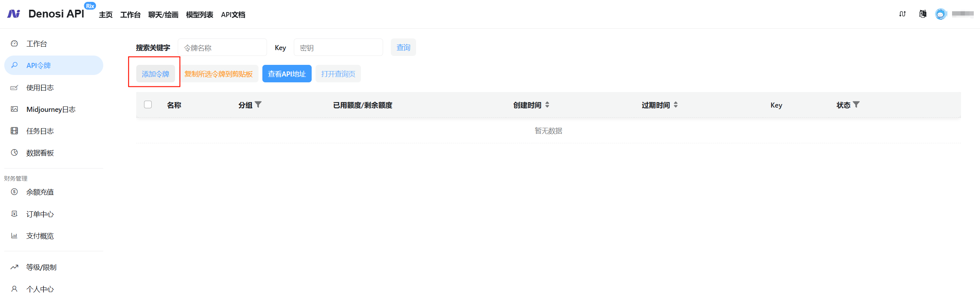Viewport: 980px width, 301px height.
Task: Open the user avatar menu
Action: click(940, 14)
